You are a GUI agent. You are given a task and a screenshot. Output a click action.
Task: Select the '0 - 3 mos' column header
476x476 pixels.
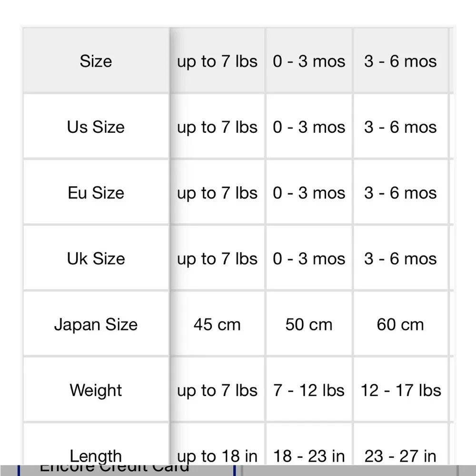(309, 61)
